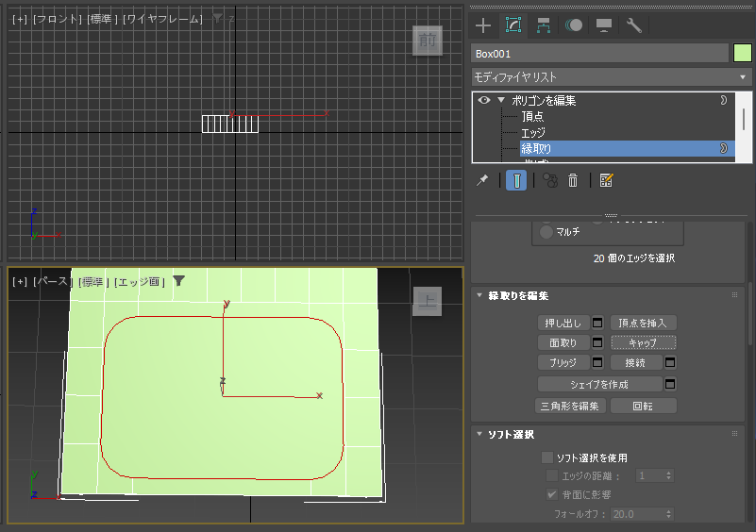Open the Hierarchy panel tab
The height and width of the screenshot is (532, 756).
pyautogui.click(x=544, y=25)
